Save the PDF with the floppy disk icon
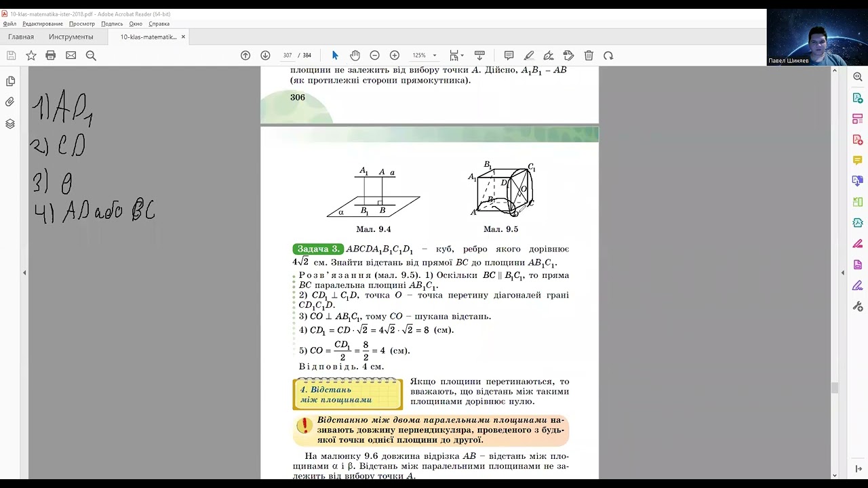 (11, 56)
